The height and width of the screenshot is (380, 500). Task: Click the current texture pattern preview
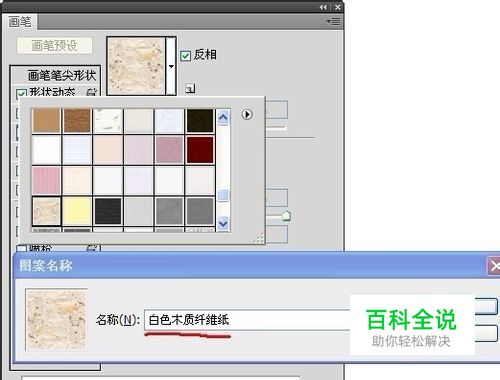(x=136, y=66)
